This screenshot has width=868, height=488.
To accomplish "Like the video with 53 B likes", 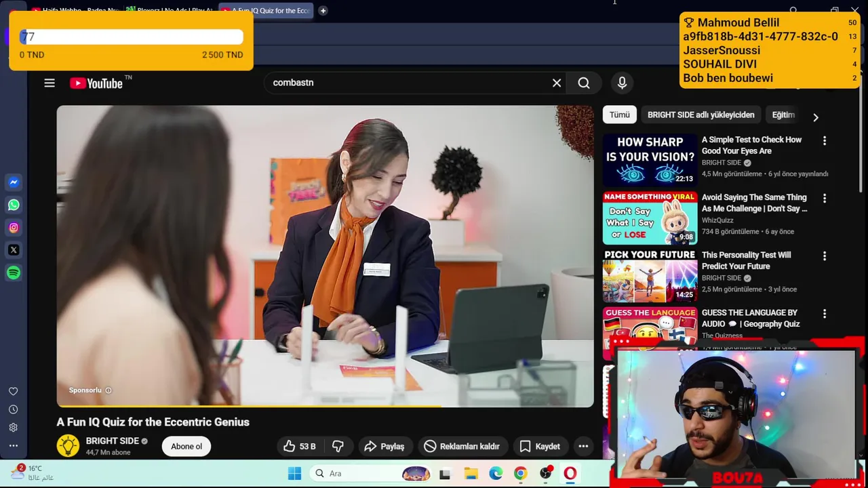I will tap(299, 446).
